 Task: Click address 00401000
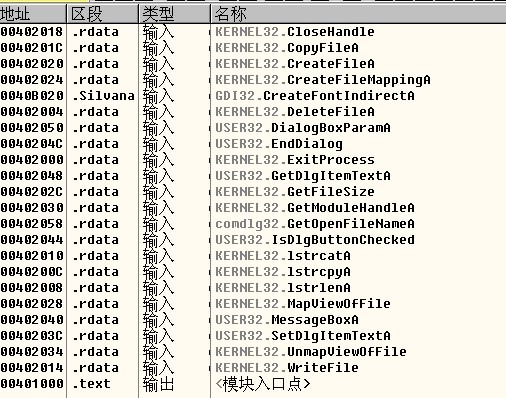coord(32,384)
